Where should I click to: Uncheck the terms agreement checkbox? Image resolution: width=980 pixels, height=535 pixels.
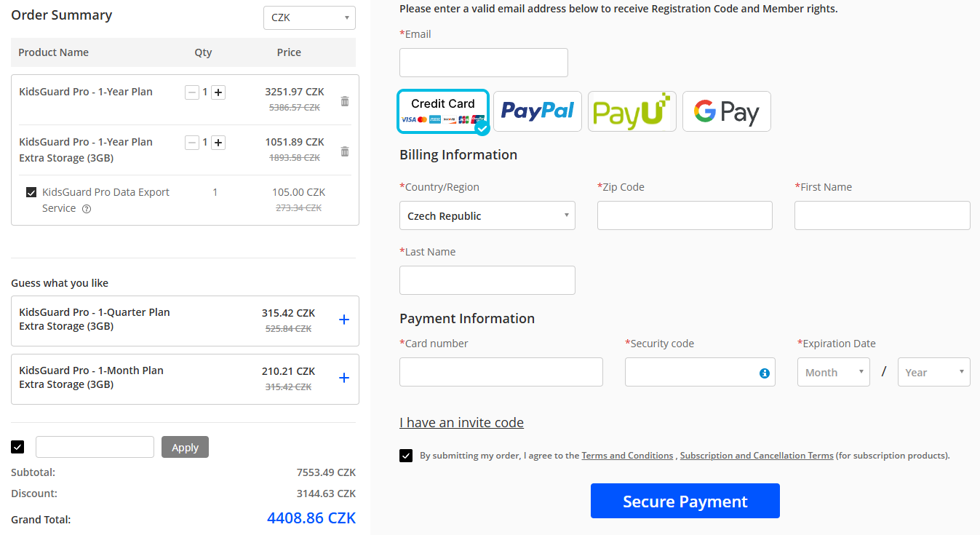click(x=406, y=456)
